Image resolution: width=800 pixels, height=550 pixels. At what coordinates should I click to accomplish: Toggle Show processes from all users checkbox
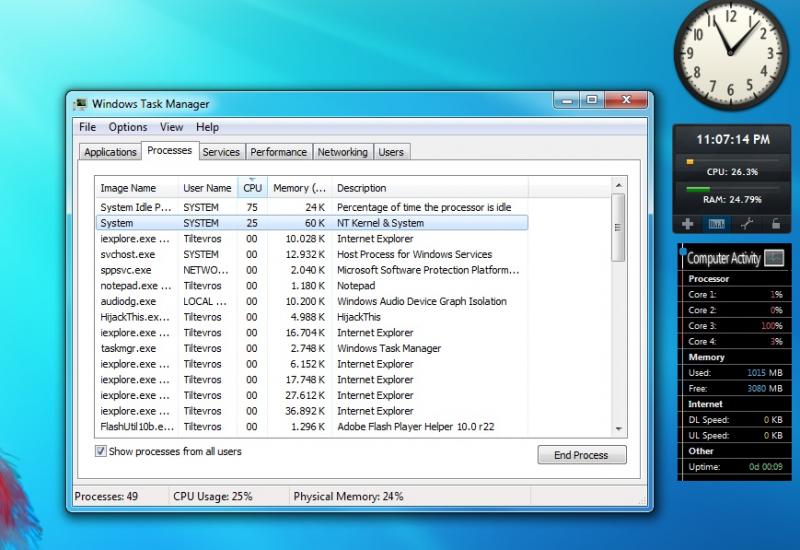[101, 451]
